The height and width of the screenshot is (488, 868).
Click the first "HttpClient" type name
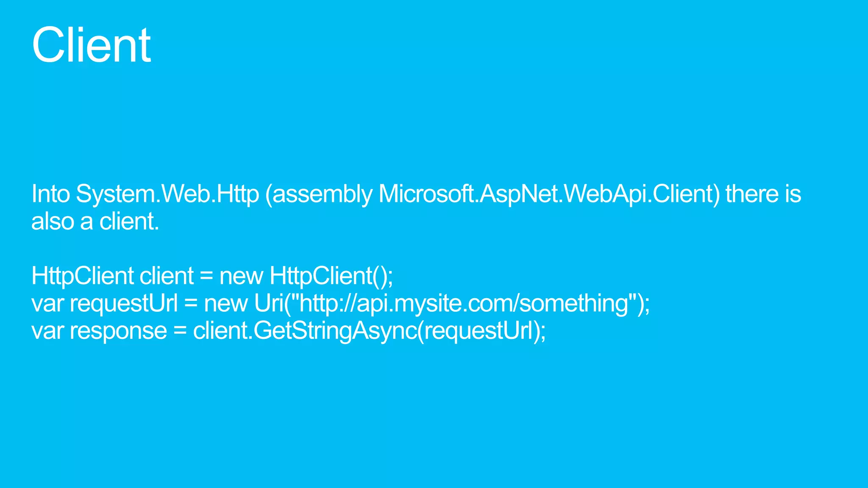83,276
